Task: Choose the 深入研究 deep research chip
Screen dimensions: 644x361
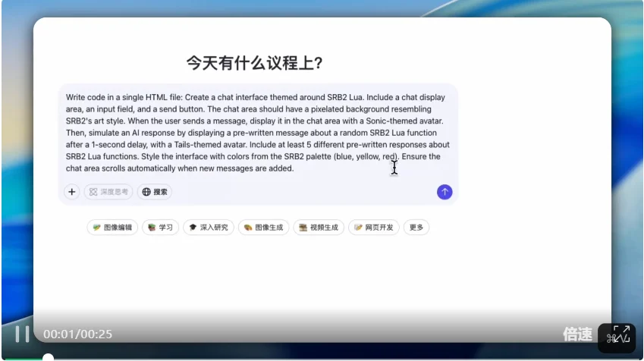Action: (209, 227)
